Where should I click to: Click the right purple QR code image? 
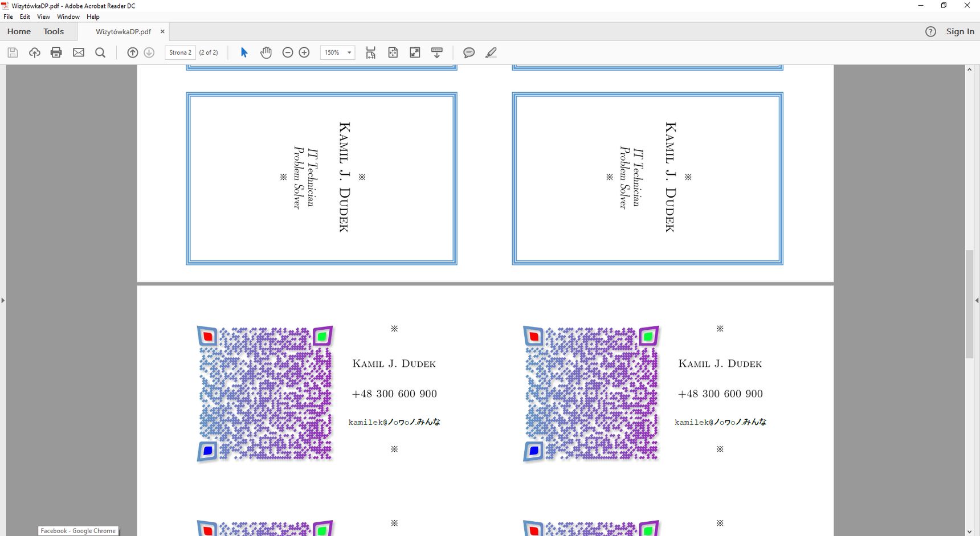pyautogui.click(x=591, y=394)
